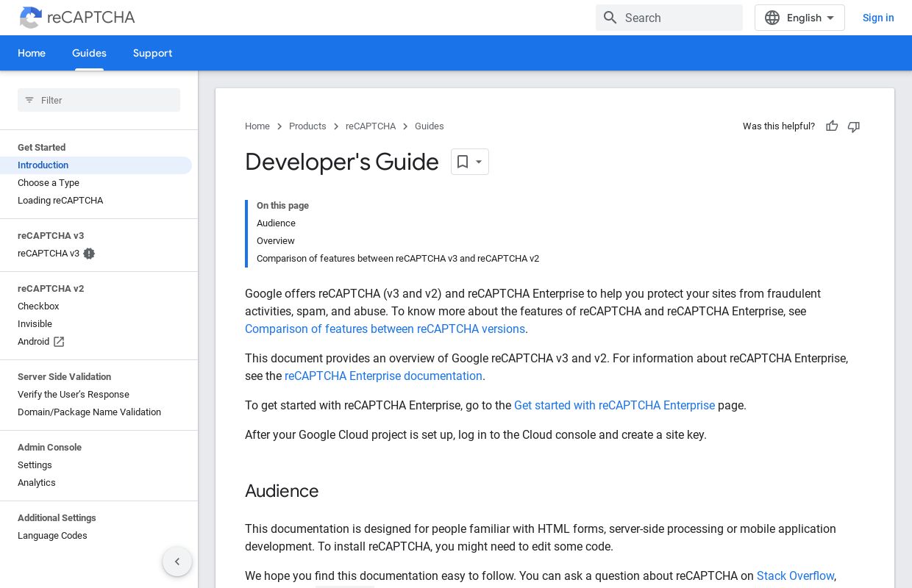This screenshot has width=912, height=588.
Task: Click the Get Started sidebar heading
Action: click(x=41, y=148)
